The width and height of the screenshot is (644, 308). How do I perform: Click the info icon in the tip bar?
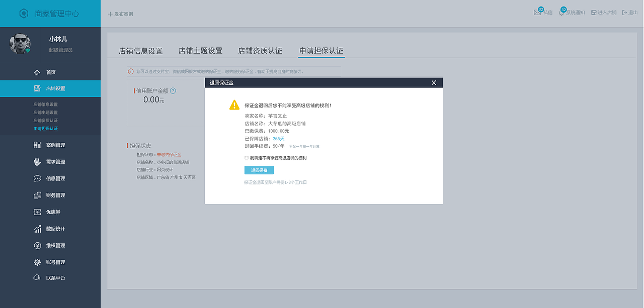pos(131,72)
